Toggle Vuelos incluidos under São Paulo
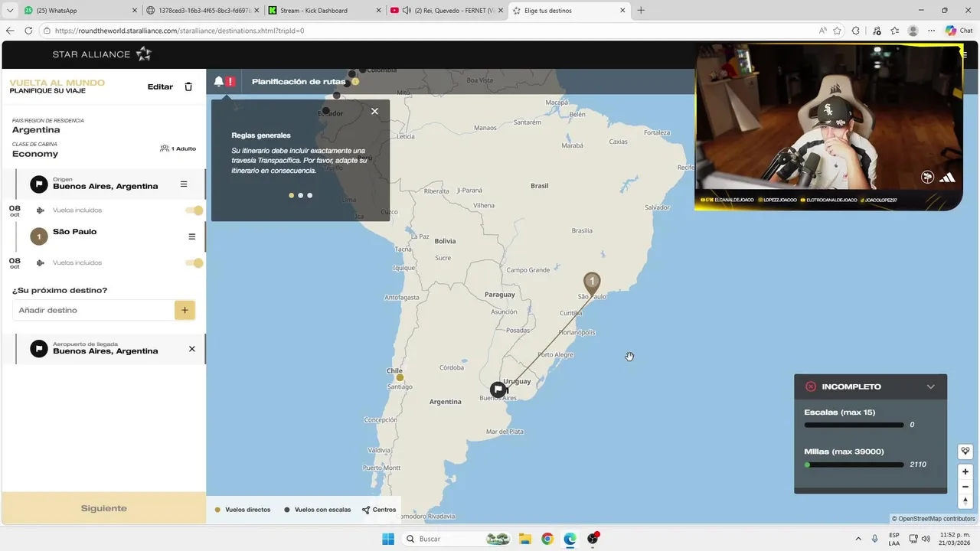This screenshot has width=980, height=551. tap(194, 263)
